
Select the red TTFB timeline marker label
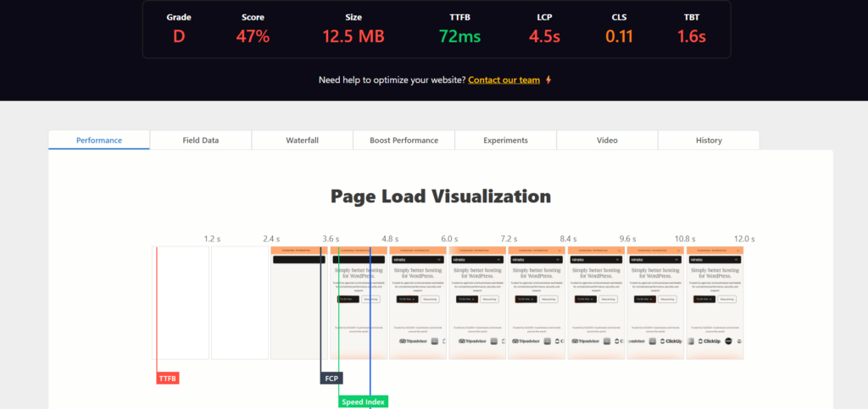[x=168, y=379]
